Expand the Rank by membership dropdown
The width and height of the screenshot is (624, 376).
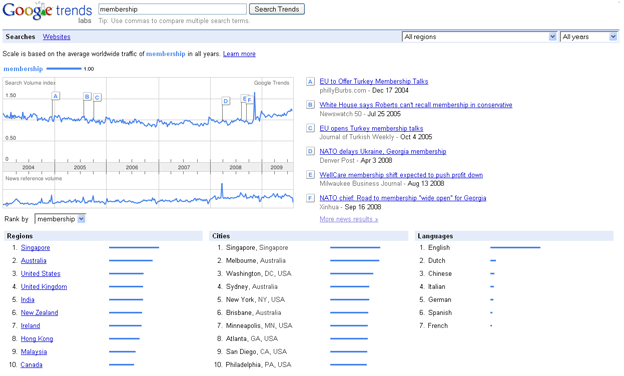pyautogui.click(x=60, y=219)
